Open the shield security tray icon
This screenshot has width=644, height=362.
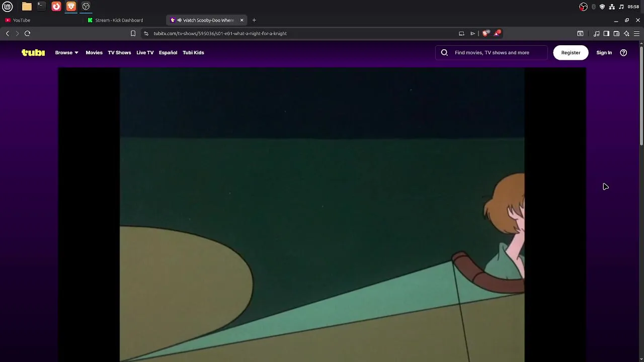[x=602, y=7]
